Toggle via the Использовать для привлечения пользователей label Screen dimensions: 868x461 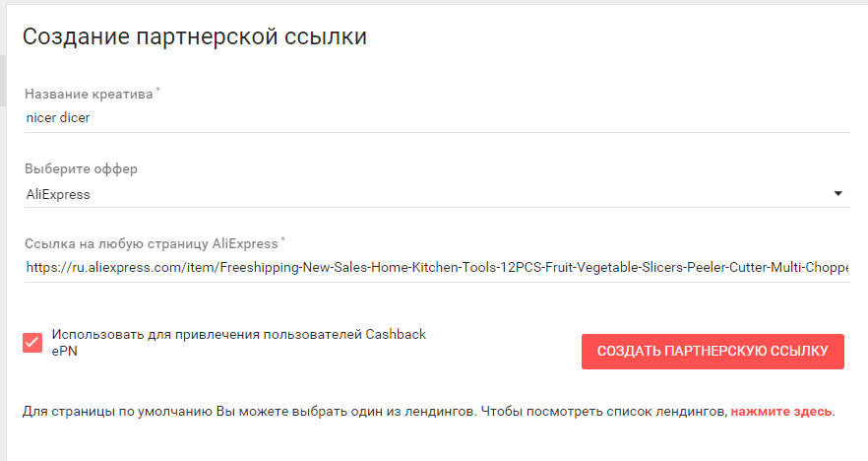pyautogui.click(x=238, y=334)
